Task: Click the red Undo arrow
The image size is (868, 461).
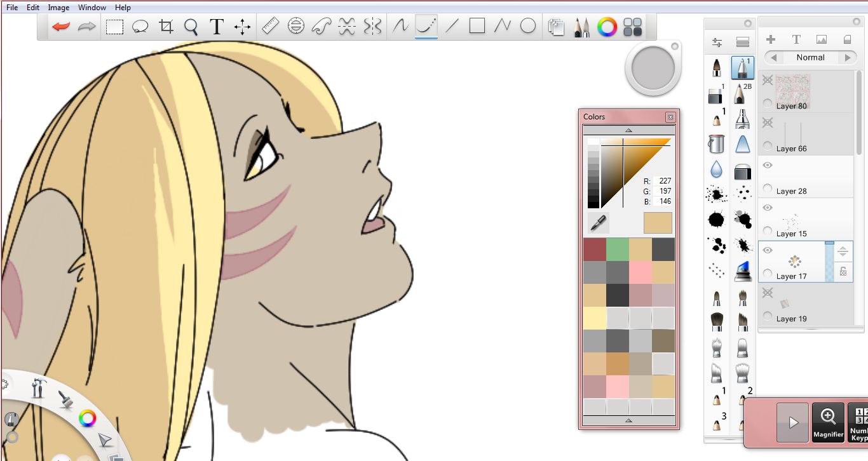Action: tap(61, 27)
